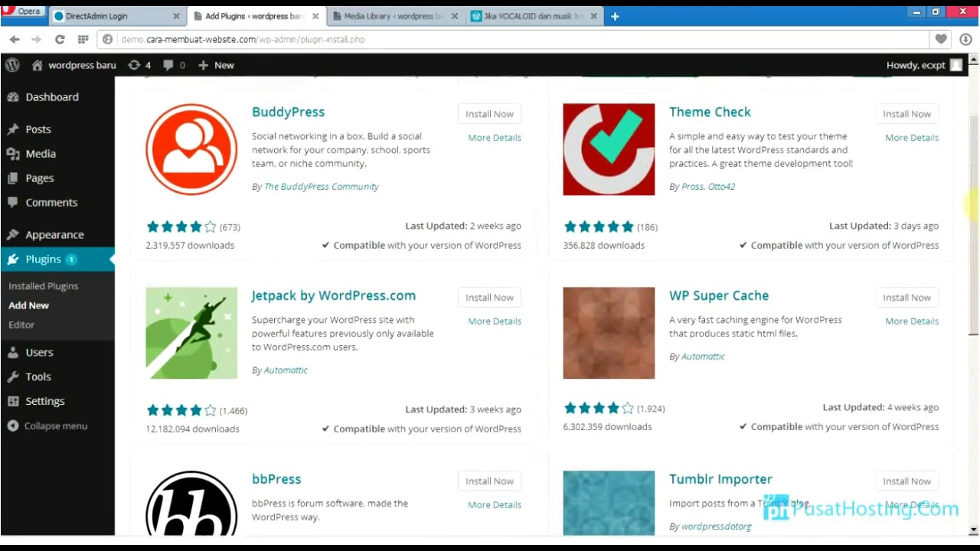Click the page vertical scrollbar
This screenshot has width=980, height=551.
click(x=973, y=226)
